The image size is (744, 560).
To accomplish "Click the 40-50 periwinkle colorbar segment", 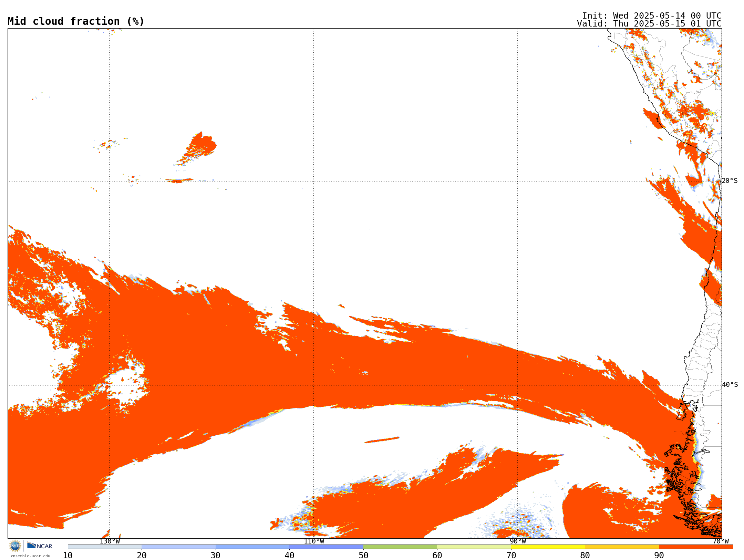I will (326, 547).
